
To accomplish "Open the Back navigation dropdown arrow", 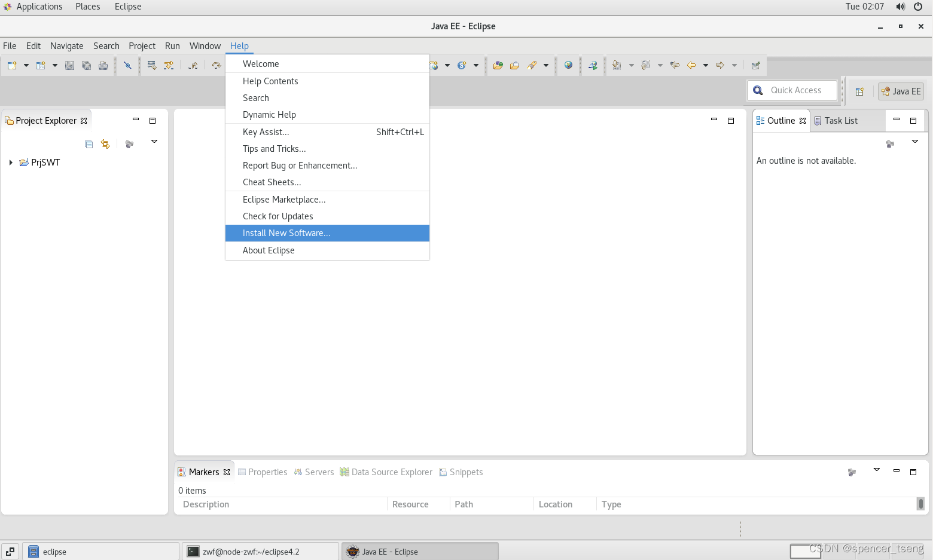I will (706, 65).
